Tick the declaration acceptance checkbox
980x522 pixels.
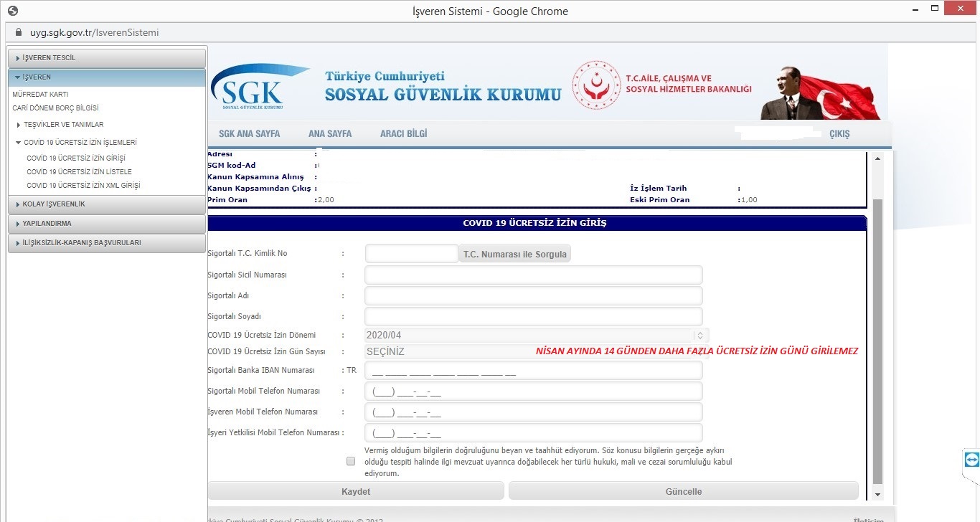point(351,461)
